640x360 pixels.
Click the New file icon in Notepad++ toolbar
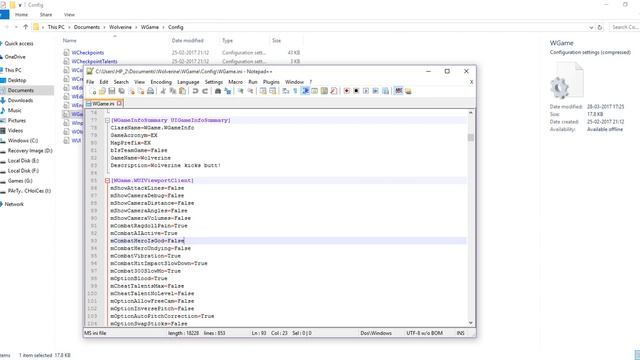click(x=94, y=91)
